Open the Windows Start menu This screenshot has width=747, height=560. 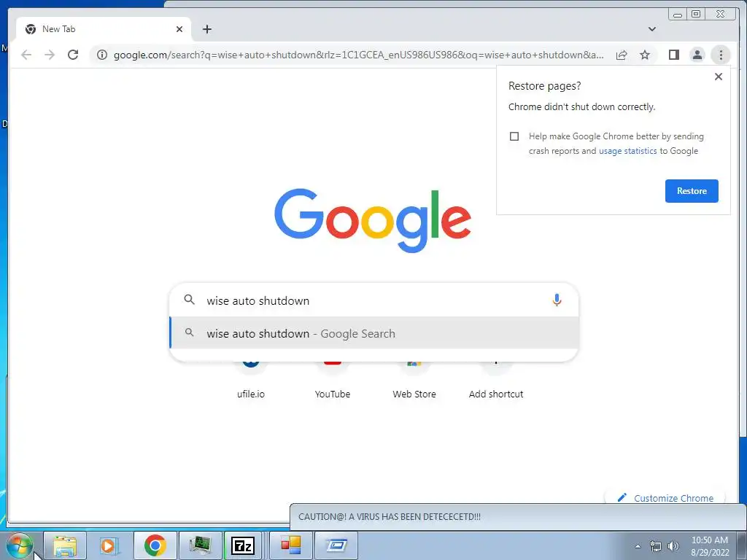pyautogui.click(x=20, y=545)
